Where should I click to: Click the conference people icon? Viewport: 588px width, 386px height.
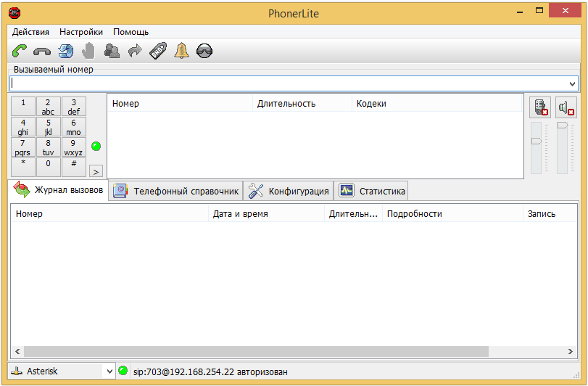[x=112, y=51]
